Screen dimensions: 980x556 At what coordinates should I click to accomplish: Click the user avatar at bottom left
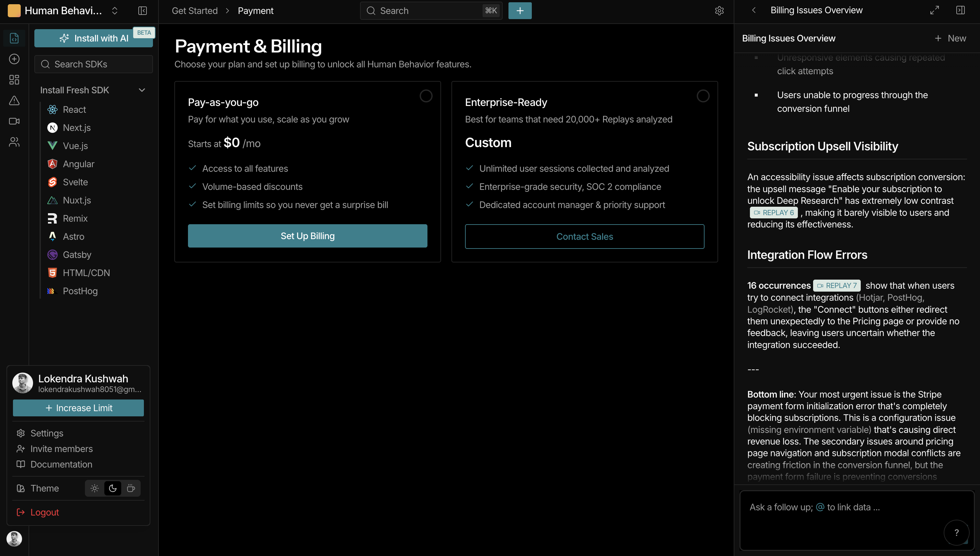[x=14, y=539]
